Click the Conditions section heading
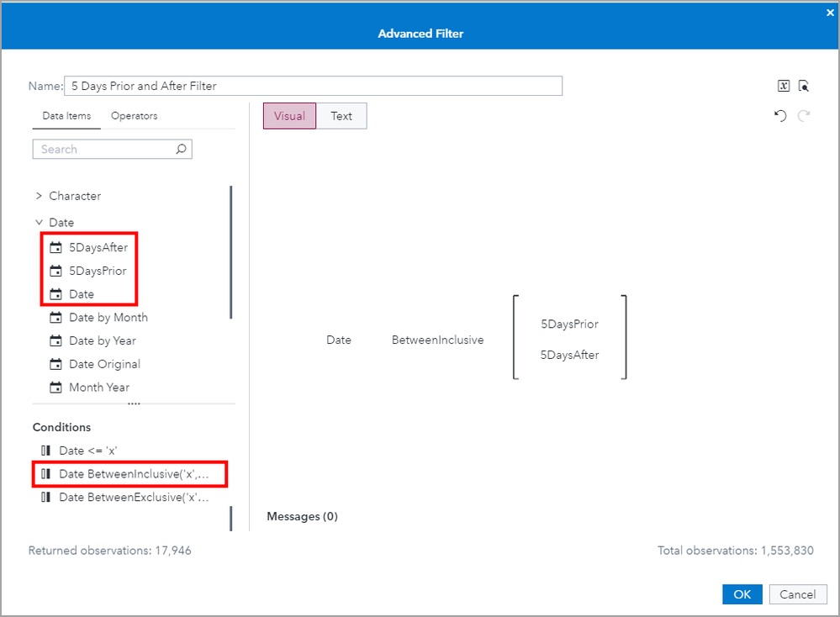The height and width of the screenshot is (617, 840). tap(61, 427)
